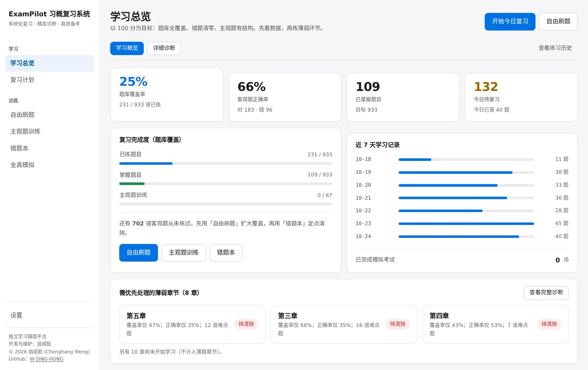Viewport: 588px width, 370px height.
Task: Click the 开始今日复习 button
Action: [510, 21]
